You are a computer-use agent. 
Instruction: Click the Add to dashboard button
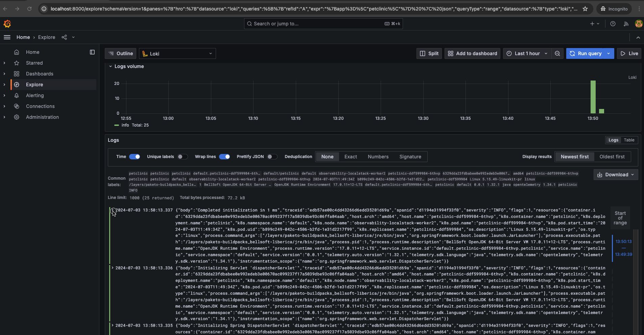pos(472,53)
